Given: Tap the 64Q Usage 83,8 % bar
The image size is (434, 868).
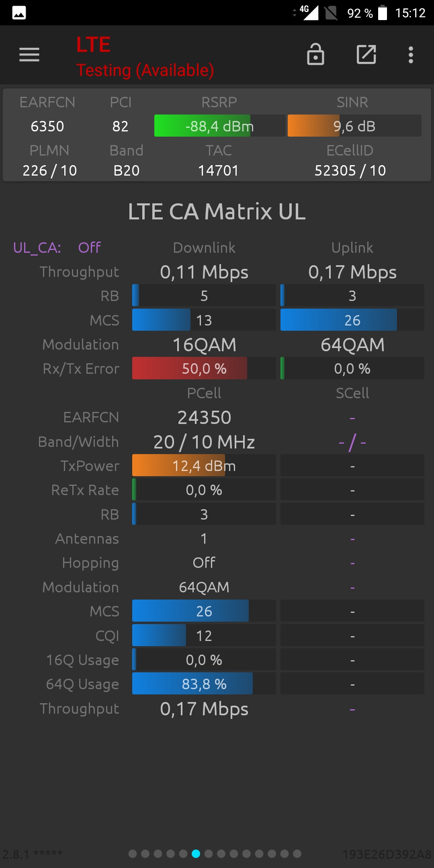Looking at the screenshot, I should click(x=204, y=684).
